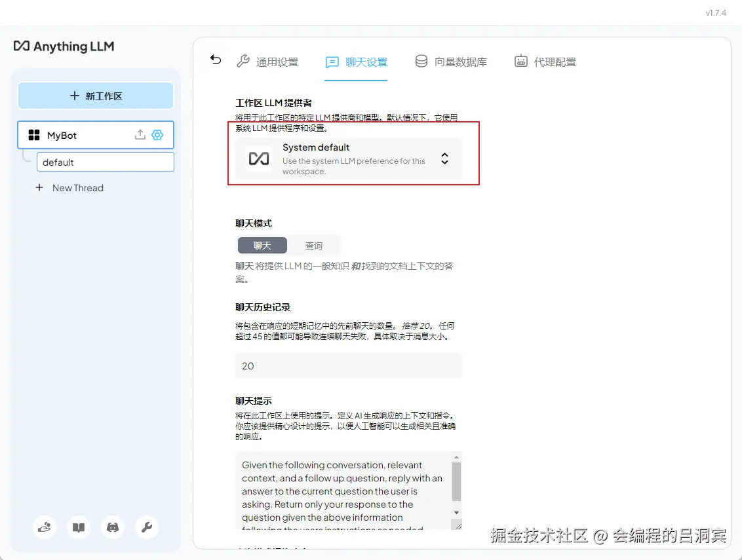The image size is (742, 560).
Task: Switch to 聊天设置 tab
Action: pos(357,62)
